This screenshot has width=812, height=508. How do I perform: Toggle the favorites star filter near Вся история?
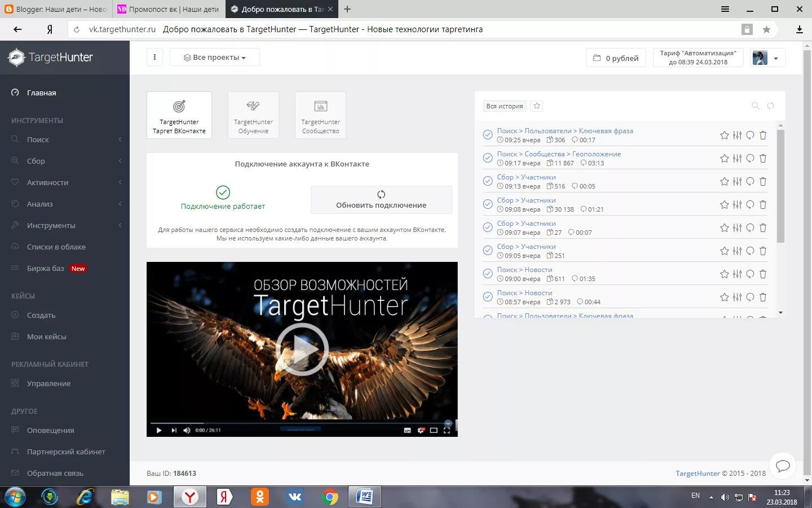pyautogui.click(x=537, y=106)
